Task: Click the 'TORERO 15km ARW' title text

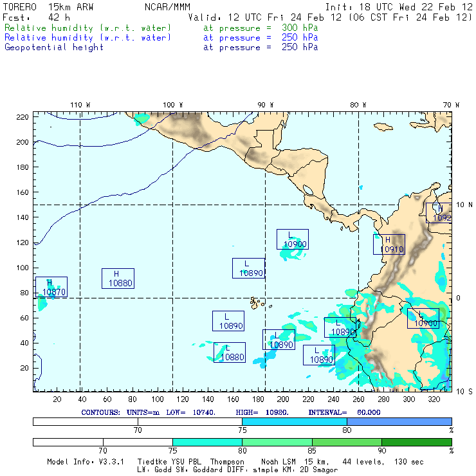Action: 48,7
